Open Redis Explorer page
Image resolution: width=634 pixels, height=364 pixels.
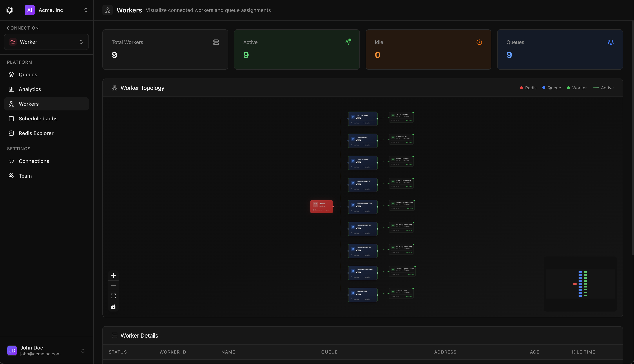tap(36, 133)
